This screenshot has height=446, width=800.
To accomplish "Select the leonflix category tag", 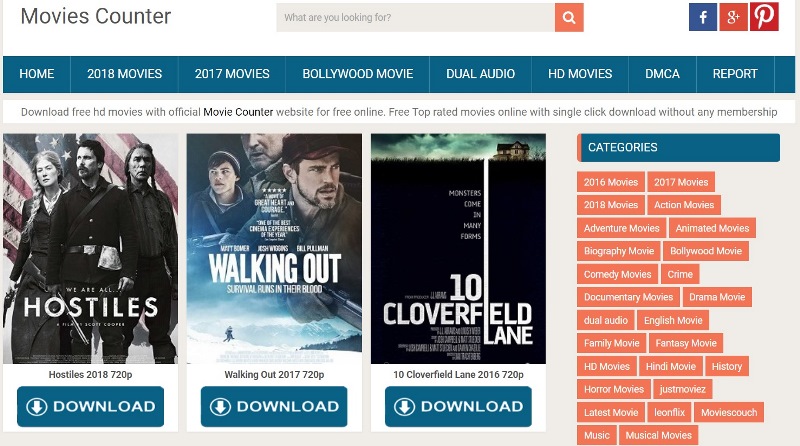I will point(669,412).
